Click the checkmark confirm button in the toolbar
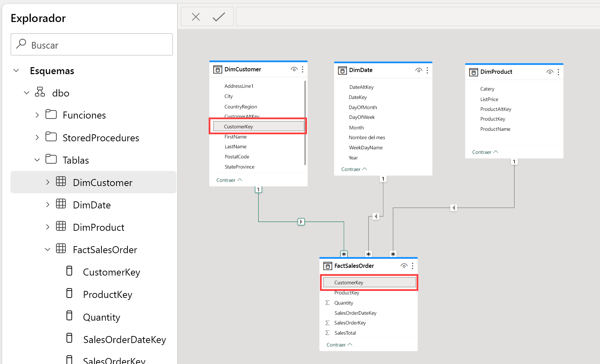Viewport: 600px width, 364px height. [x=219, y=16]
